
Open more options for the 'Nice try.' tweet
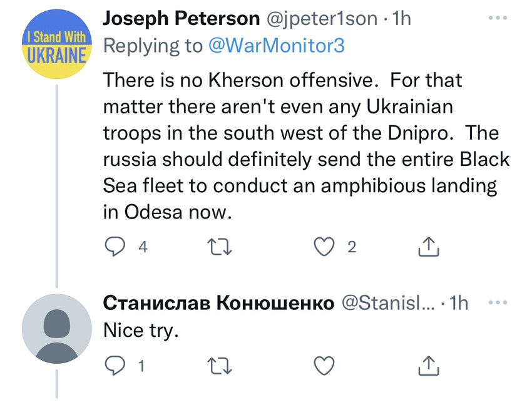496,302
